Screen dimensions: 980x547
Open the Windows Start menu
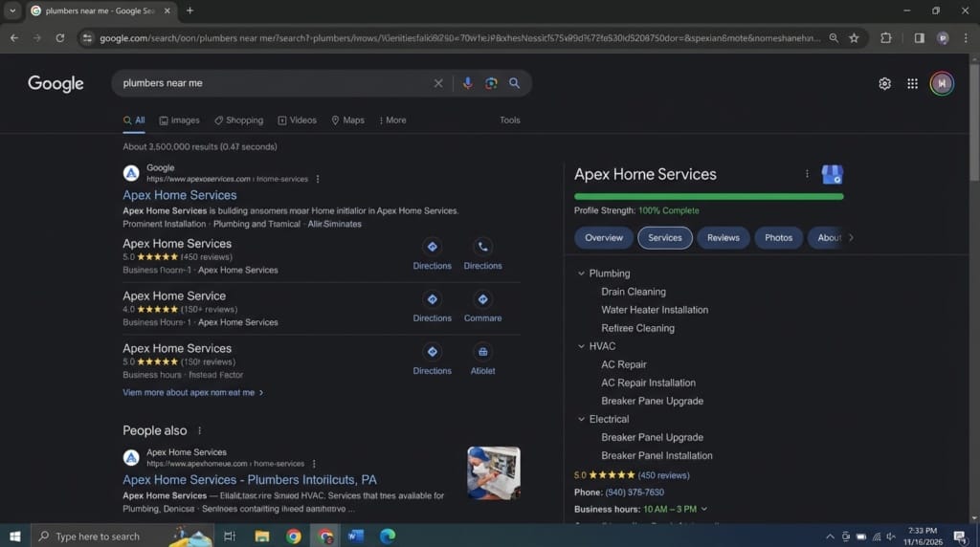[x=15, y=536]
